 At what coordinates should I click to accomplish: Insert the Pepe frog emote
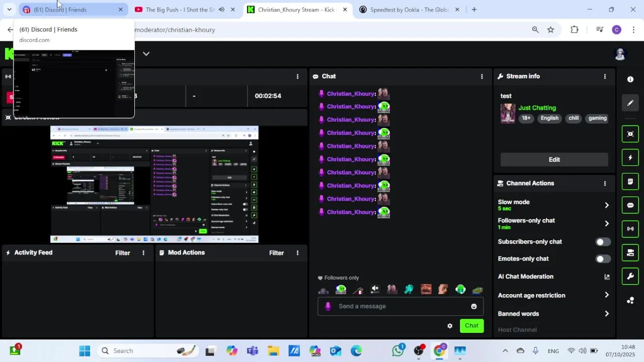click(477, 290)
